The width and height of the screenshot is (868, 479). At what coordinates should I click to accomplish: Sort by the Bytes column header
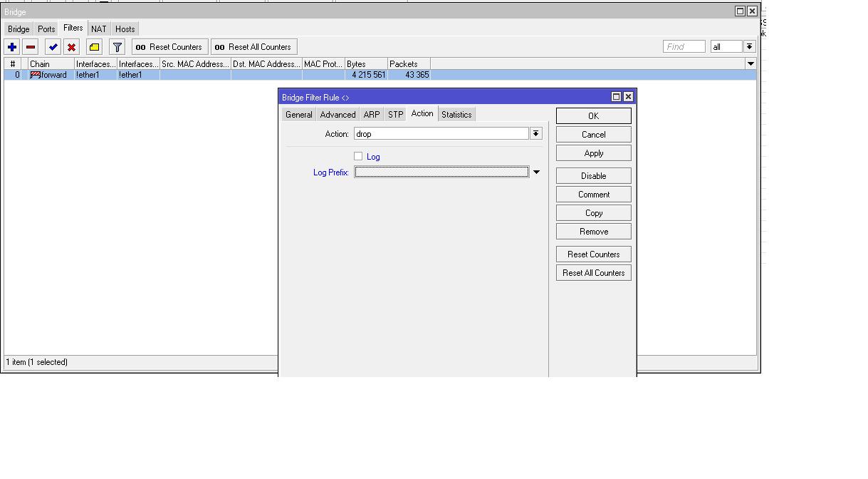[x=366, y=64]
